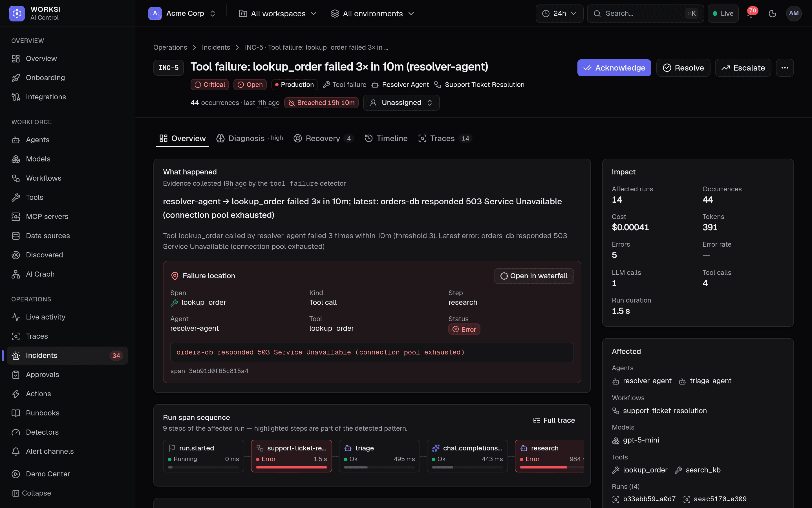Switch to the Timeline tab
Image resolution: width=812 pixels, height=508 pixels.
[x=386, y=138]
